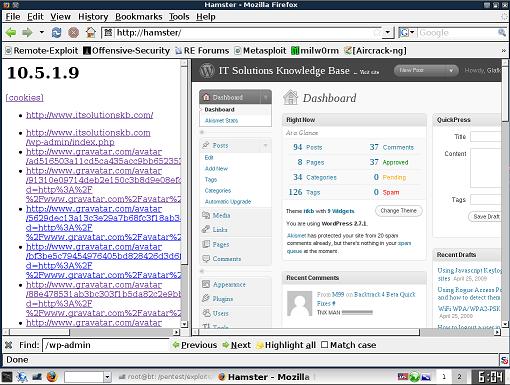Open the Bookmarks menu
The width and height of the screenshot is (510, 385).
(139, 17)
